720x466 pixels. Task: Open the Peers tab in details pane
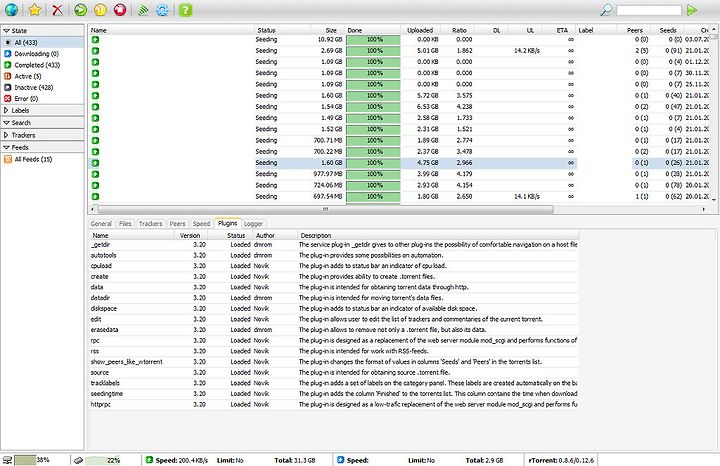(x=177, y=224)
